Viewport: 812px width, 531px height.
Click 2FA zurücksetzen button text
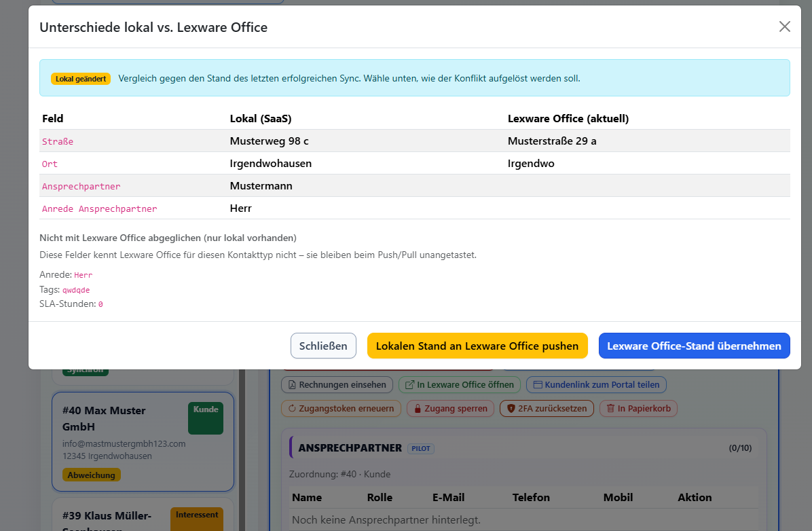tap(553, 408)
